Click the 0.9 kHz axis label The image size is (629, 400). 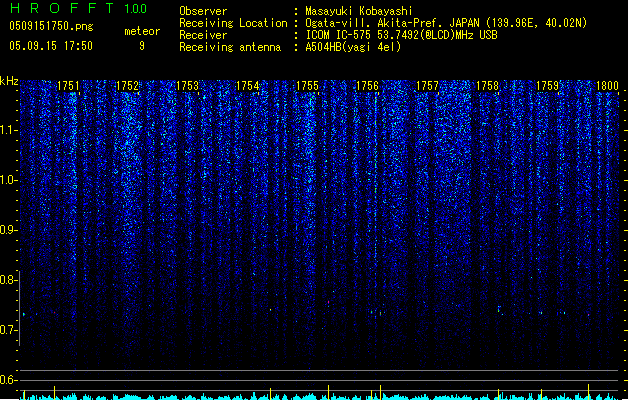9,230
